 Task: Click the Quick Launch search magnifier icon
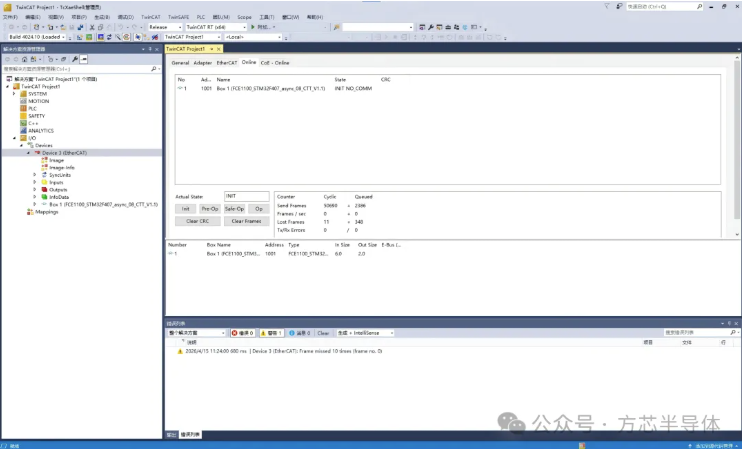pos(699,7)
